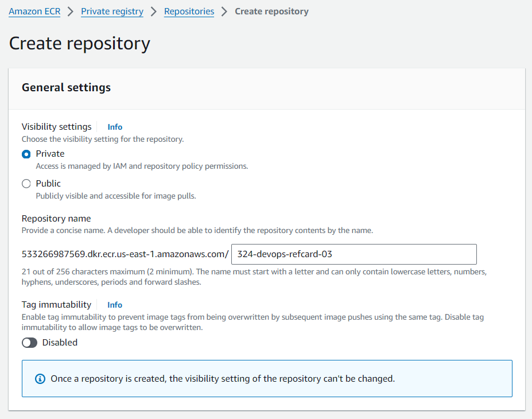Screen dimensions: 532x419
Task: Click the Disabled label next to the toggle
Action: (60, 343)
